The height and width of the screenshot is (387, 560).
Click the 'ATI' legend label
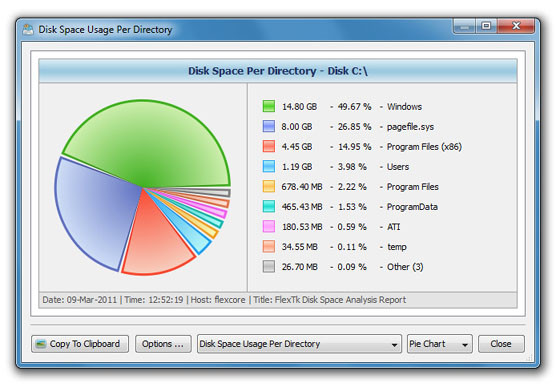click(394, 227)
